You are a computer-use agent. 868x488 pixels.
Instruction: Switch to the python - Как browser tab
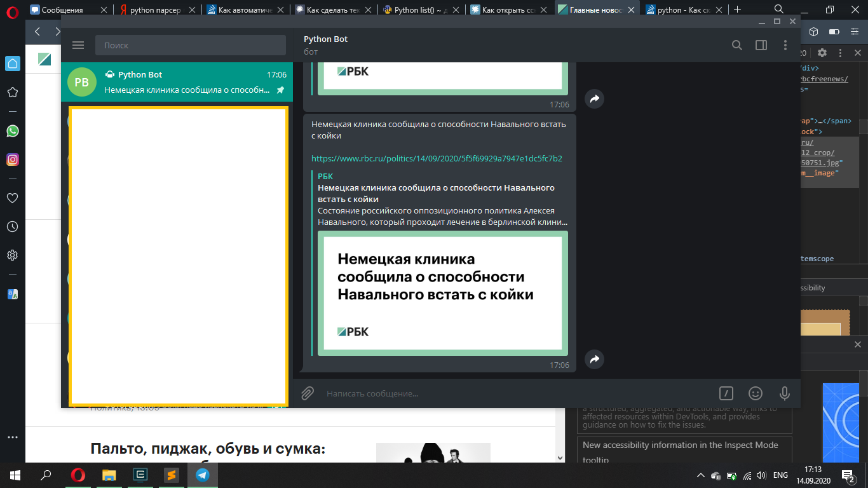click(685, 10)
